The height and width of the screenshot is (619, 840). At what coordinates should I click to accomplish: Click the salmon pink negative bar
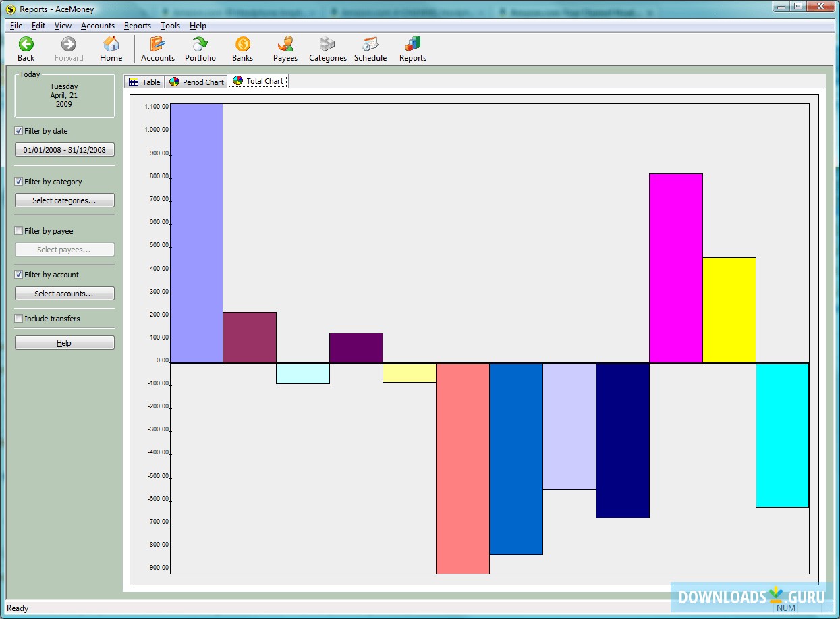[463, 468]
